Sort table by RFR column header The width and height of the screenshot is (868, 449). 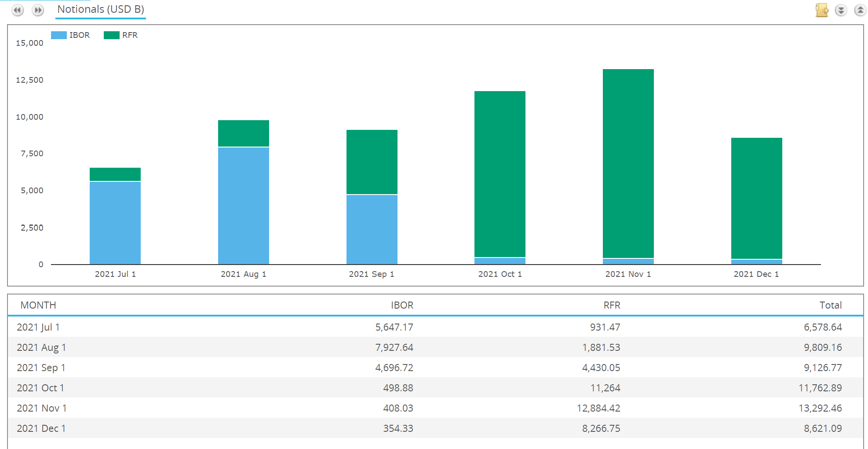click(x=612, y=305)
